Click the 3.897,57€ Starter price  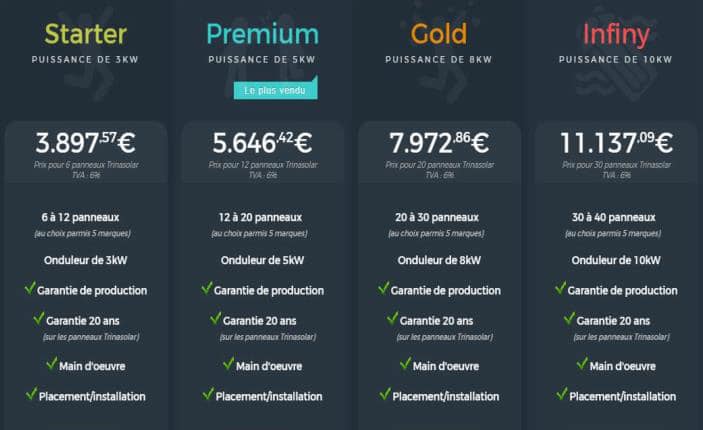pyautogui.click(x=85, y=143)
